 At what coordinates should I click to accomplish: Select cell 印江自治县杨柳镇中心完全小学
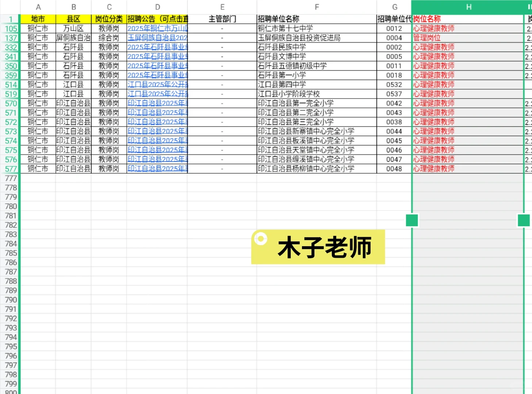pos(317,169)
